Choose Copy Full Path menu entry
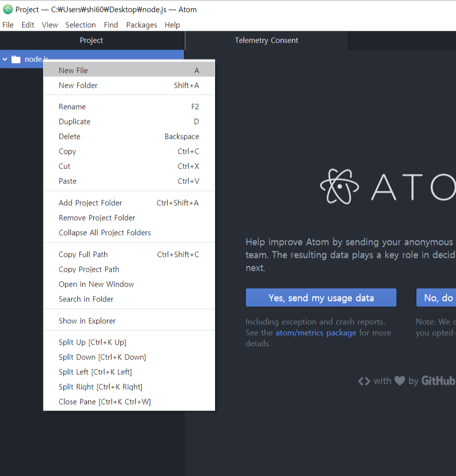 (129, 254)
